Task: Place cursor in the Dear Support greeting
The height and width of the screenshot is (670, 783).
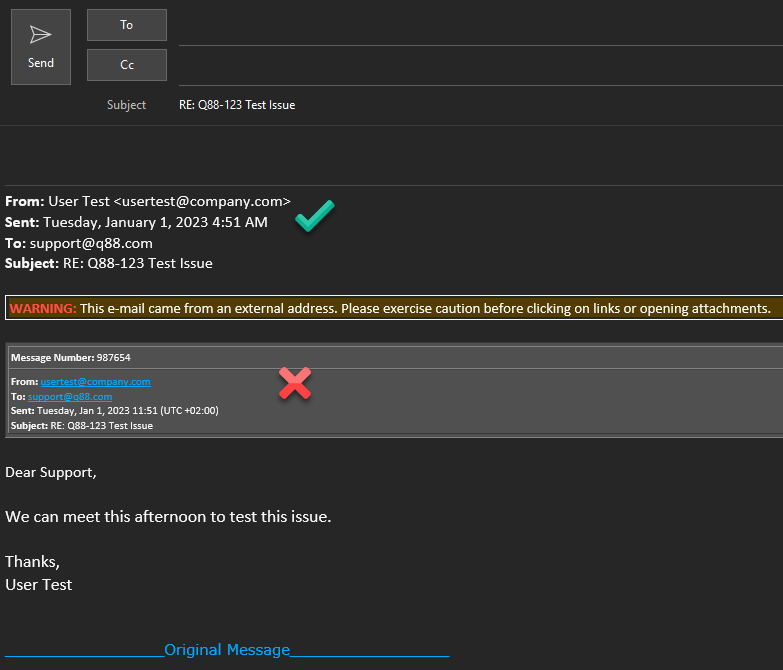Action: (51, 472)
